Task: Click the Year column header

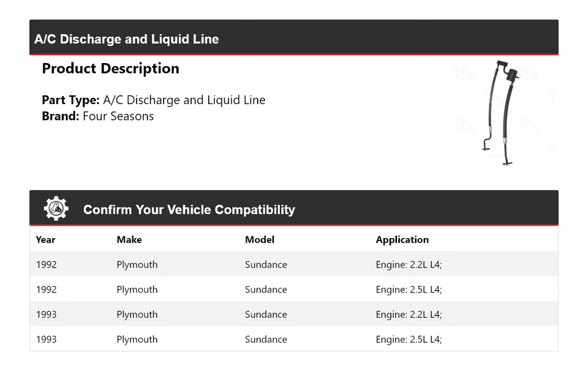Action: coord(45,240)
